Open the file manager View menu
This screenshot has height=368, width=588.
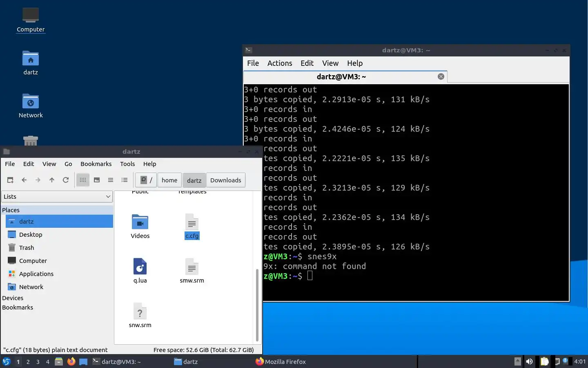tap(49, 164)
